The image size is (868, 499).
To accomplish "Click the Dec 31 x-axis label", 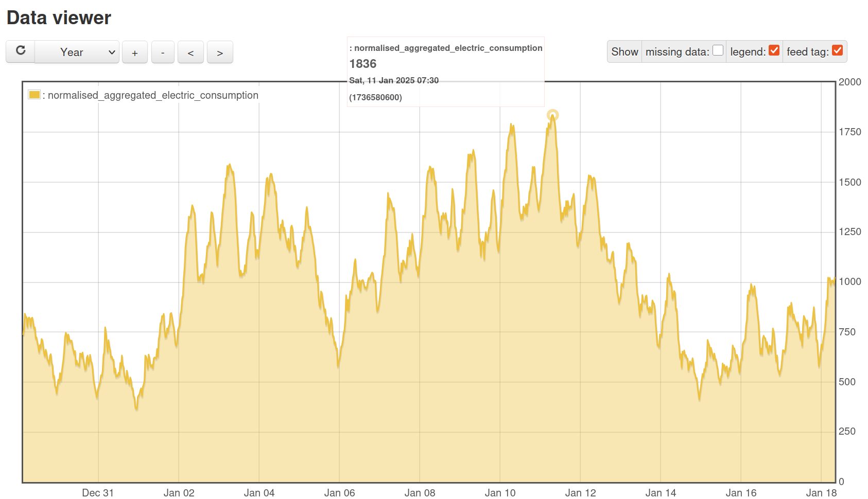I will (x=98, y=493).
